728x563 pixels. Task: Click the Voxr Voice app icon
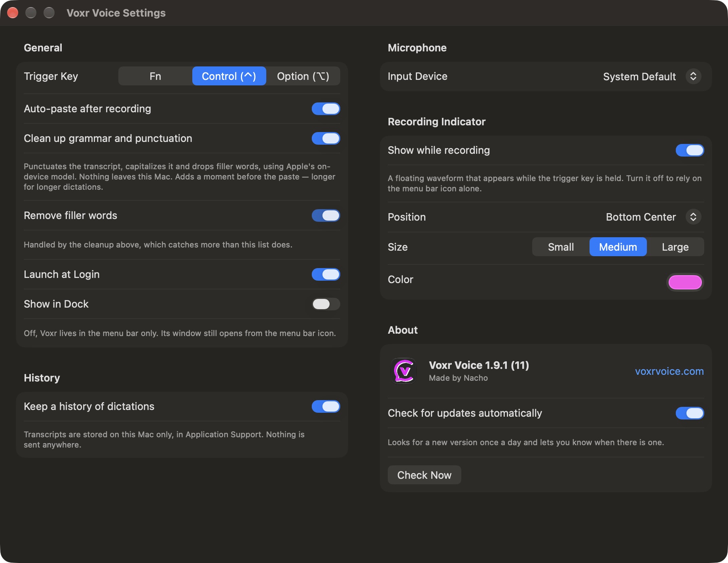tap(404, 371)
